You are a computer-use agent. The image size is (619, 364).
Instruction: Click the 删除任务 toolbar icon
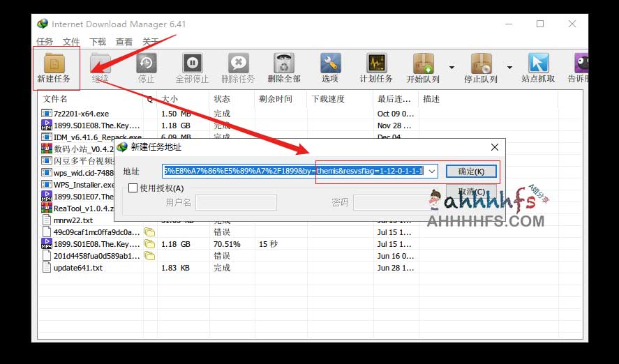coord(238,63)
